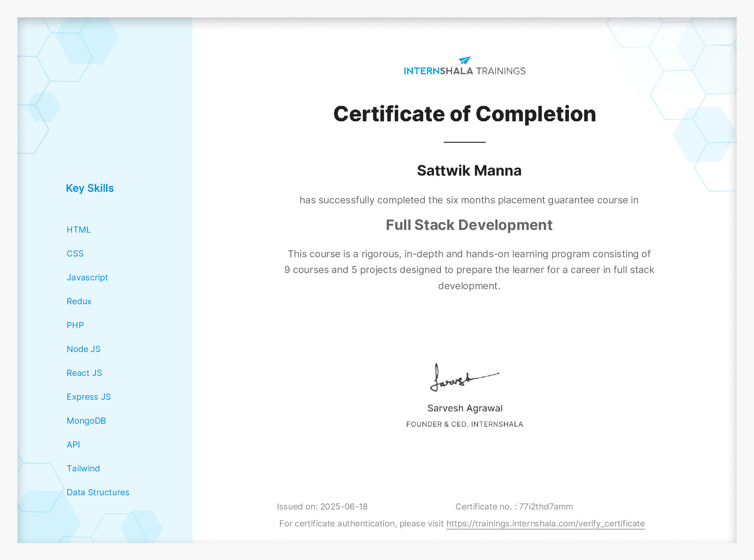Screen dimensions: 754x560
Task: Open the certificate verification link
Action: tap(545, 524)
